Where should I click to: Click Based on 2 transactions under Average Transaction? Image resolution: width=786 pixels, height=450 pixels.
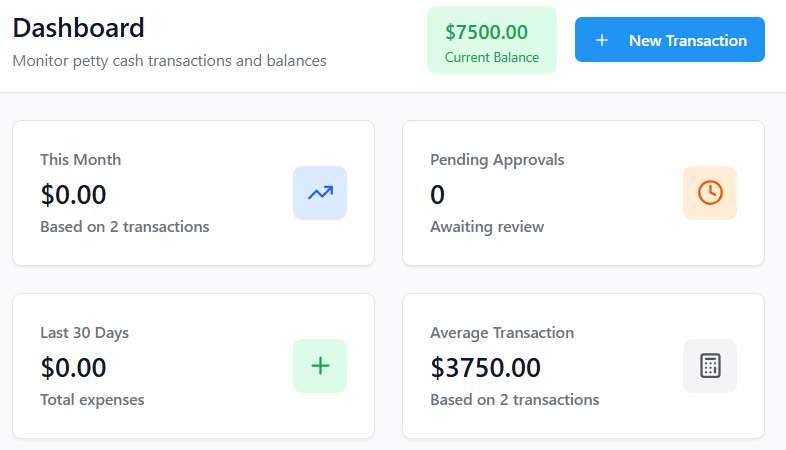tap(514, 400)
